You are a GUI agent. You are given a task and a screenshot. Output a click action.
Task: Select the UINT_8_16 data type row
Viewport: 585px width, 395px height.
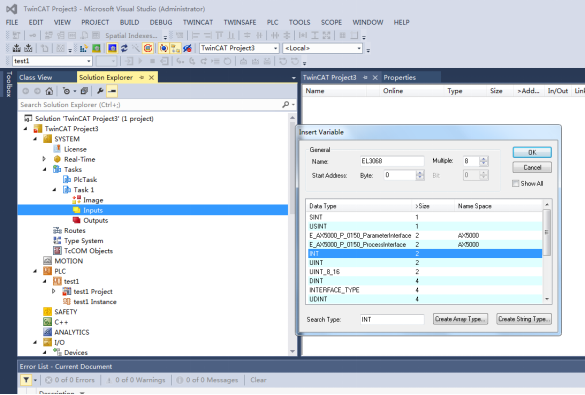(425, 272)
